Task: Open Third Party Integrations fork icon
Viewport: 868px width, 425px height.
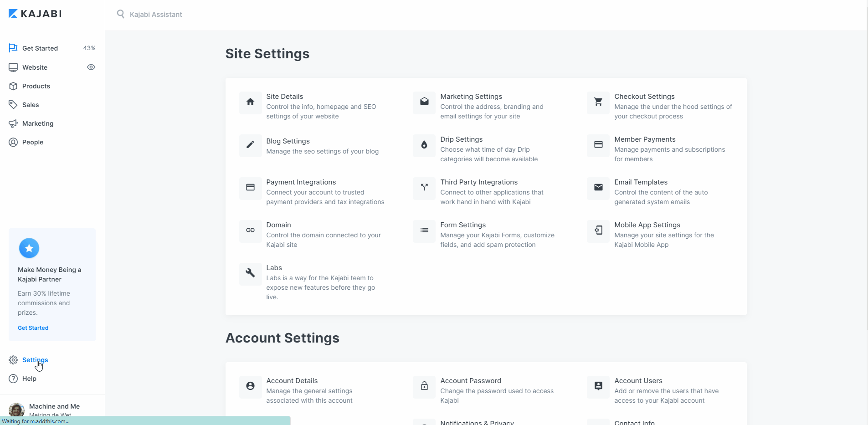Action: [x=424, y=188]
